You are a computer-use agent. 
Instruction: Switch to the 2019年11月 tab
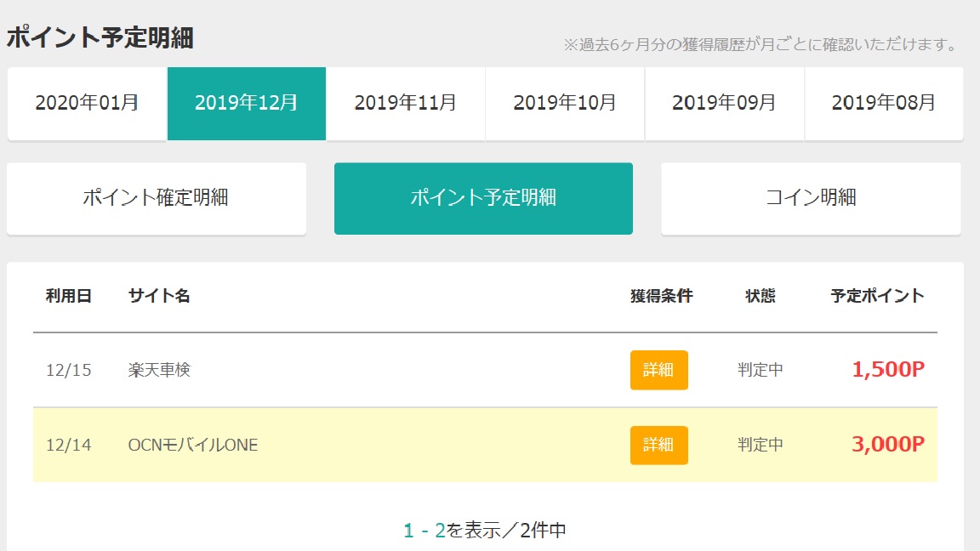406,104
